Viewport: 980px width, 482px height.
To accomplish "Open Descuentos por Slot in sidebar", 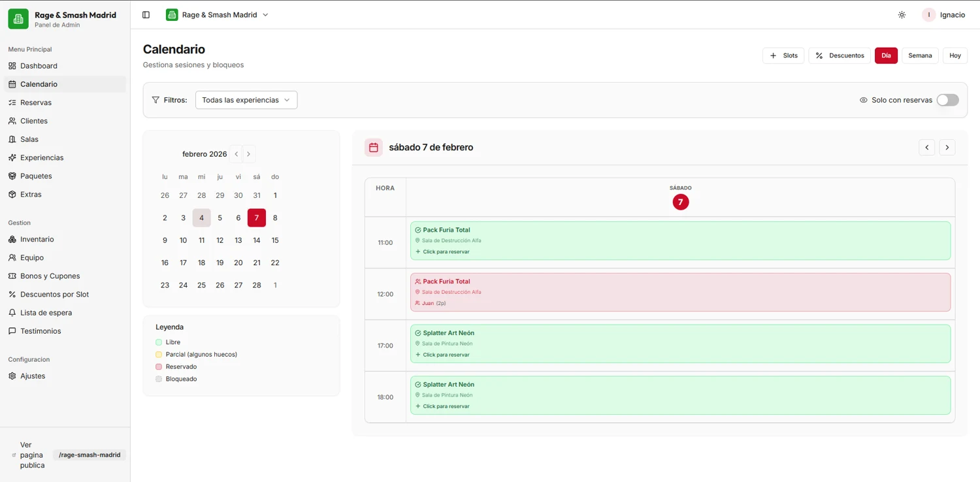I will click(65, 294).
